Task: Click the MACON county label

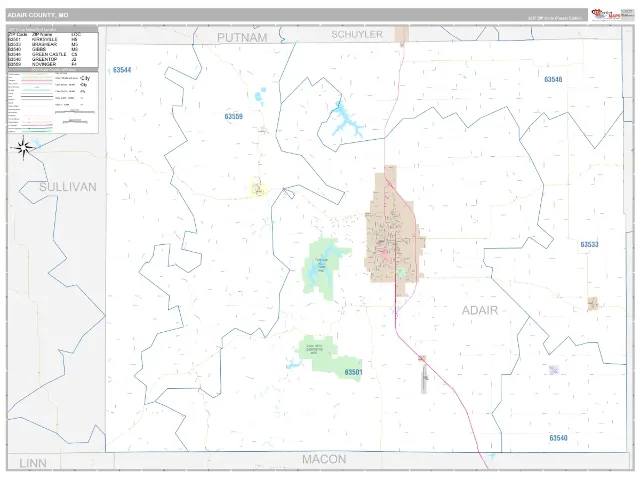Action: click(x=324, y=459)
